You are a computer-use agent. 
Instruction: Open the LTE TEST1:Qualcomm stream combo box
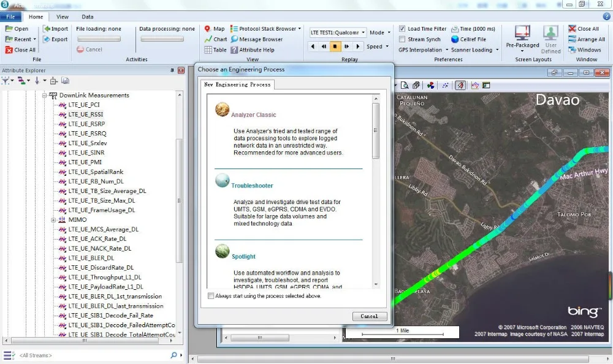pyautogui.click(x=338, y=32)
